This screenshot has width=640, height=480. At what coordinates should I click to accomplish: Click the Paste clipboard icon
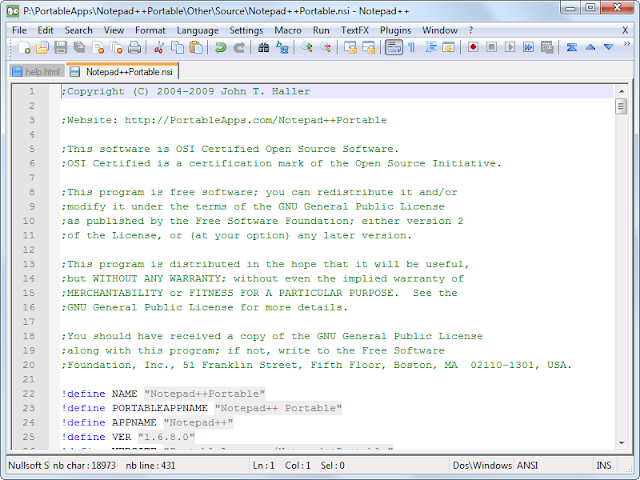[x=196, y=48]
